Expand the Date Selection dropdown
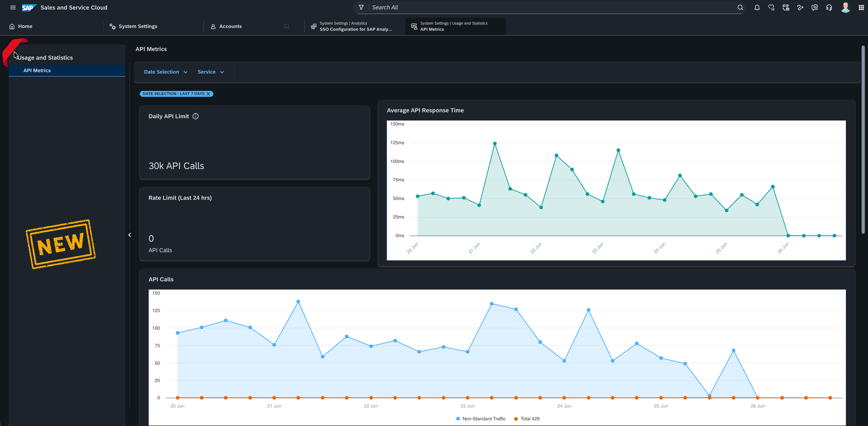Image resolution: width=868 pixels, height=426 pixels. pos(166,72)
